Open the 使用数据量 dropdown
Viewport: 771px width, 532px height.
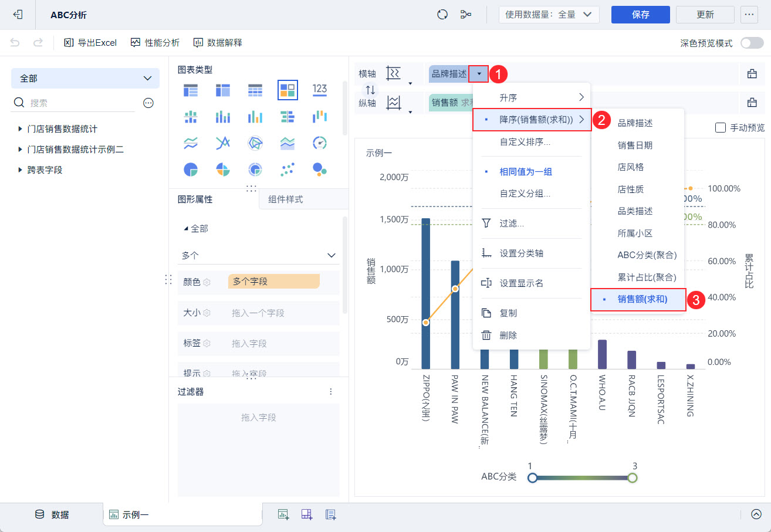pyautogui.click(x=549, y=15)
